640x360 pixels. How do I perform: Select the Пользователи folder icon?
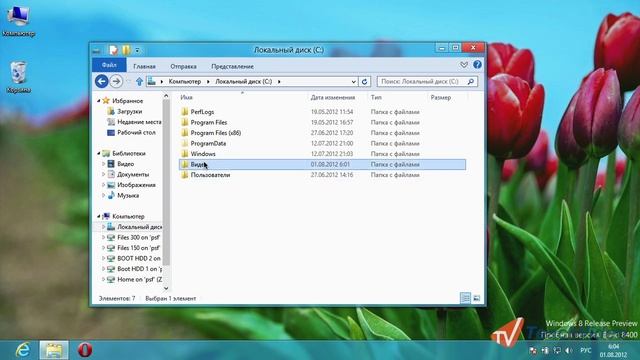coord(184,175)
